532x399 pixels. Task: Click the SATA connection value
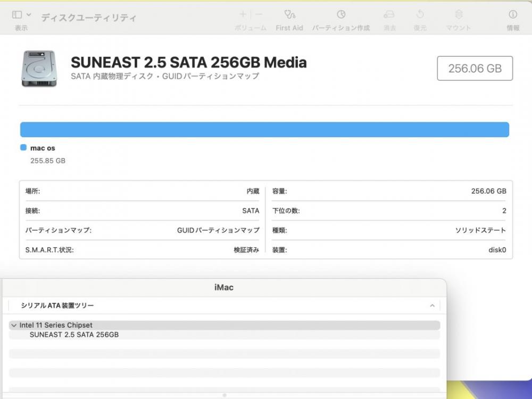251,211
